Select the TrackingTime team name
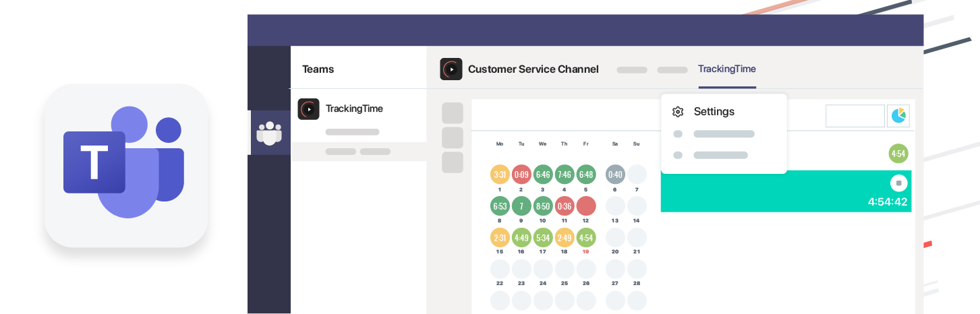The image size is (980, 314). click(354, 108)
